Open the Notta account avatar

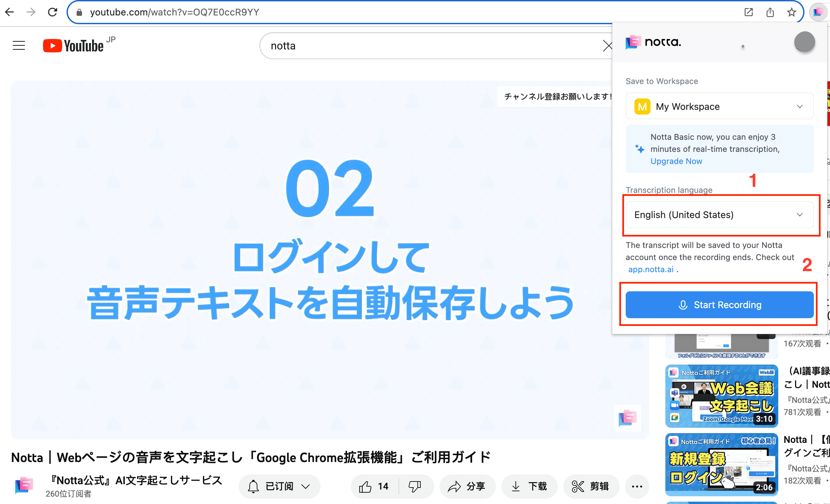click(804, 42)
